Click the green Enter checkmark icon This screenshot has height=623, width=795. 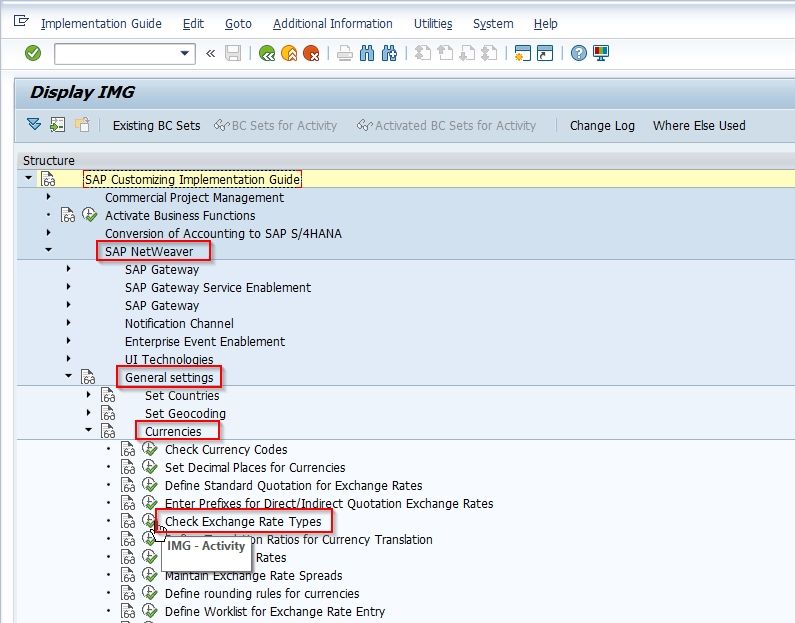33,53
